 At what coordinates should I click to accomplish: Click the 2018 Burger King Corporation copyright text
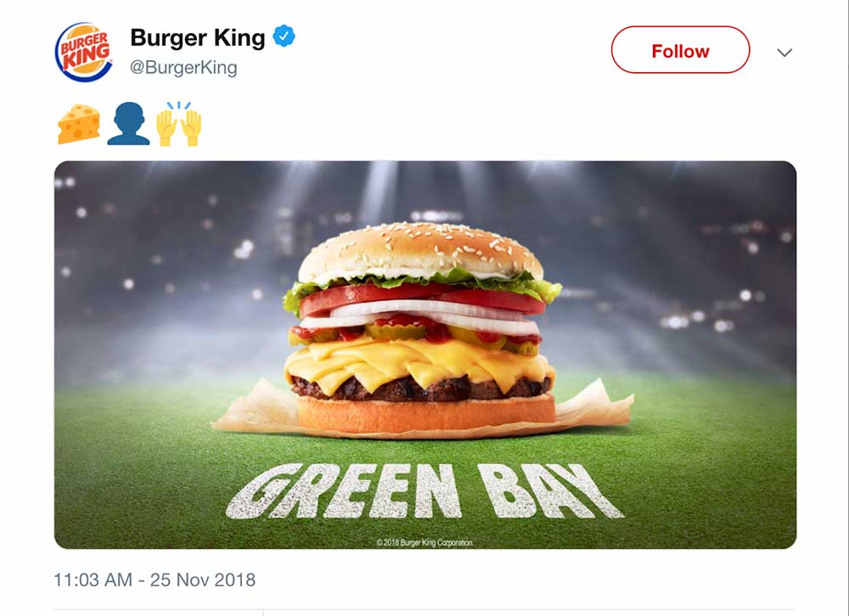tap(424, 542)
